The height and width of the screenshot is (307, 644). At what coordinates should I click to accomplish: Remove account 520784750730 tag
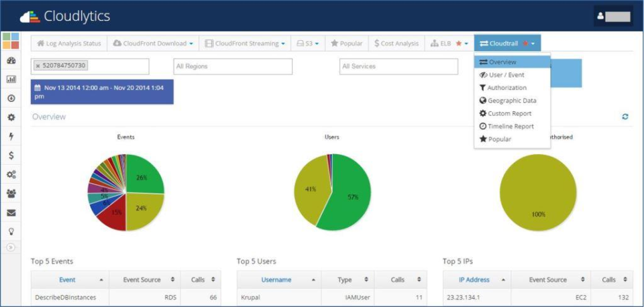(38, 66)
